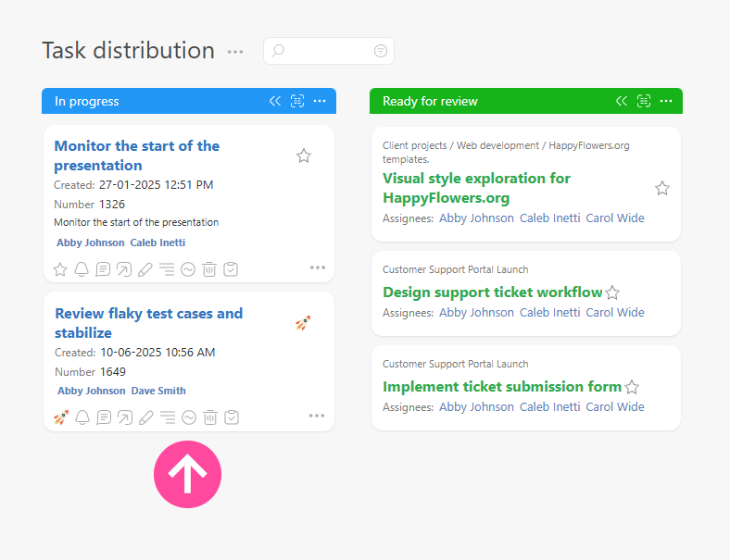The image size is (730, 560).
Task: Collapse the Ready for review column
Action: tap(622, 101)
